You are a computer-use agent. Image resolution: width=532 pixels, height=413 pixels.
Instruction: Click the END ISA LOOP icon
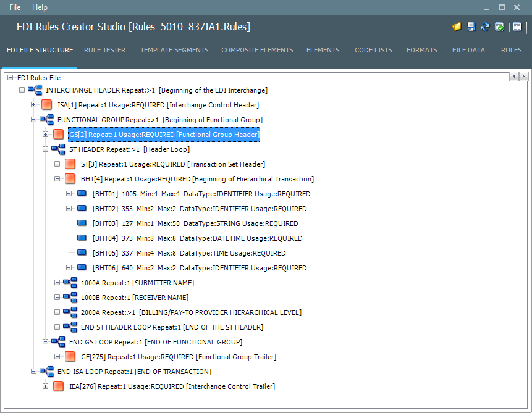click(x=47, y=372)
